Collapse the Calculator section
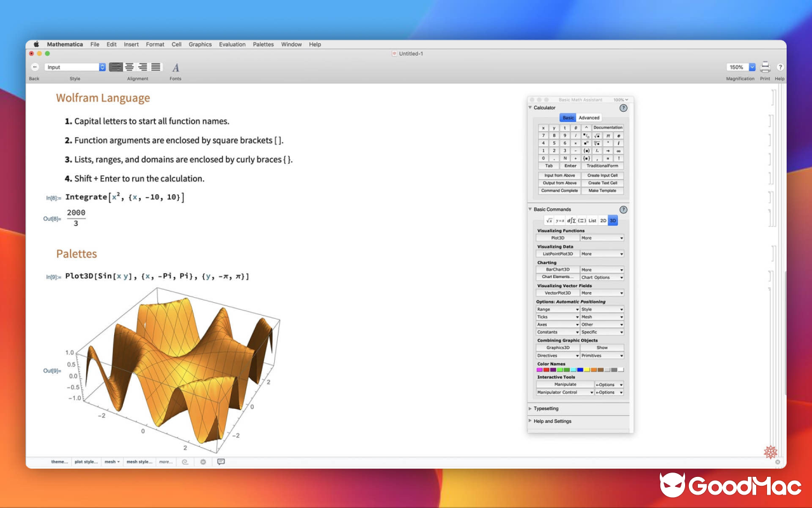This screenshot has width=812, height=508. pos(530,107)
